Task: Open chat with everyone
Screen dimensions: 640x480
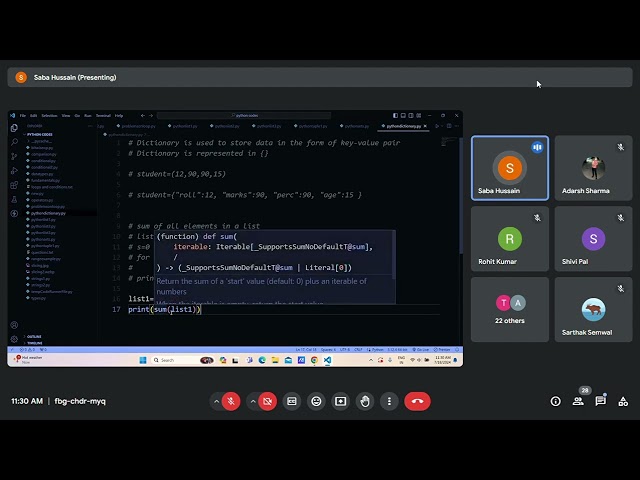Action: tap(600, 402)
